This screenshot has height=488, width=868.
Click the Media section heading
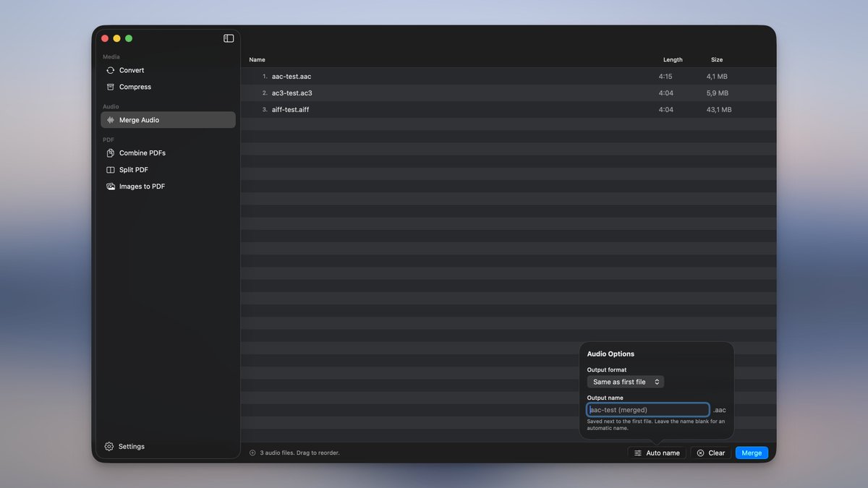(111, 56)
